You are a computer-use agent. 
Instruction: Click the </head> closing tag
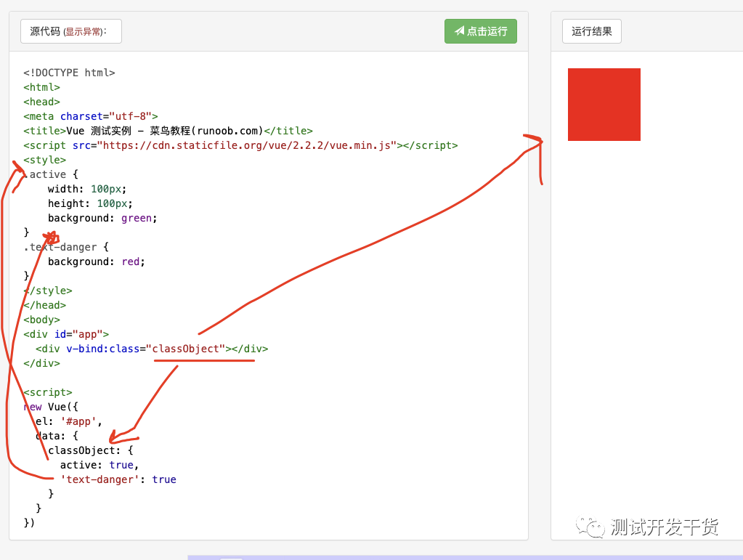click(44, 305)
